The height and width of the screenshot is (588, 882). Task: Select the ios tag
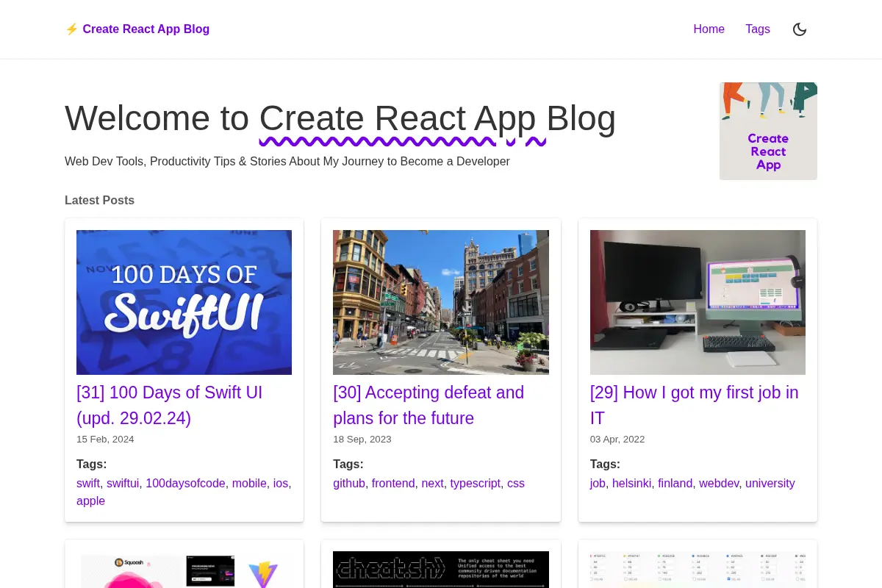click(281, 484)
